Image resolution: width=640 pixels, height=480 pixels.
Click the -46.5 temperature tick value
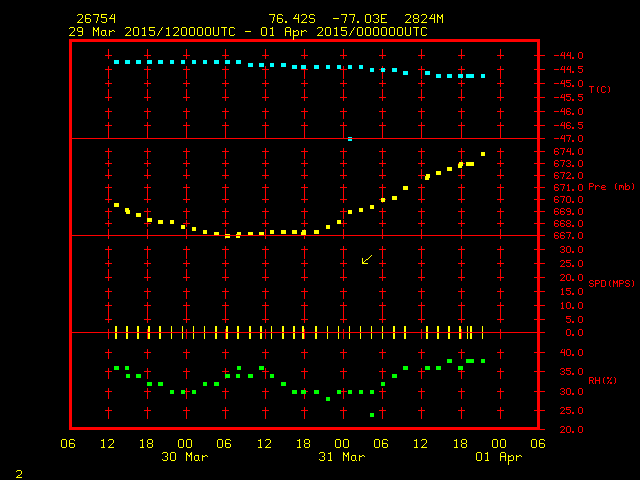(x=568, y=126)
